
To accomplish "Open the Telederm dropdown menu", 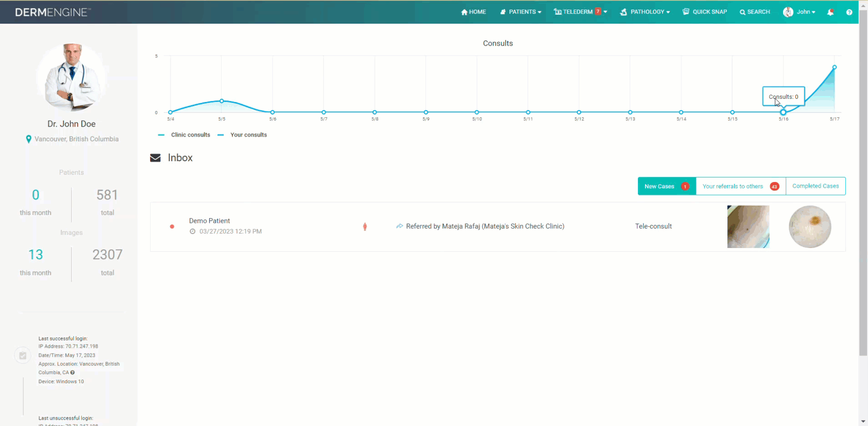I will [x=580, y=12].
